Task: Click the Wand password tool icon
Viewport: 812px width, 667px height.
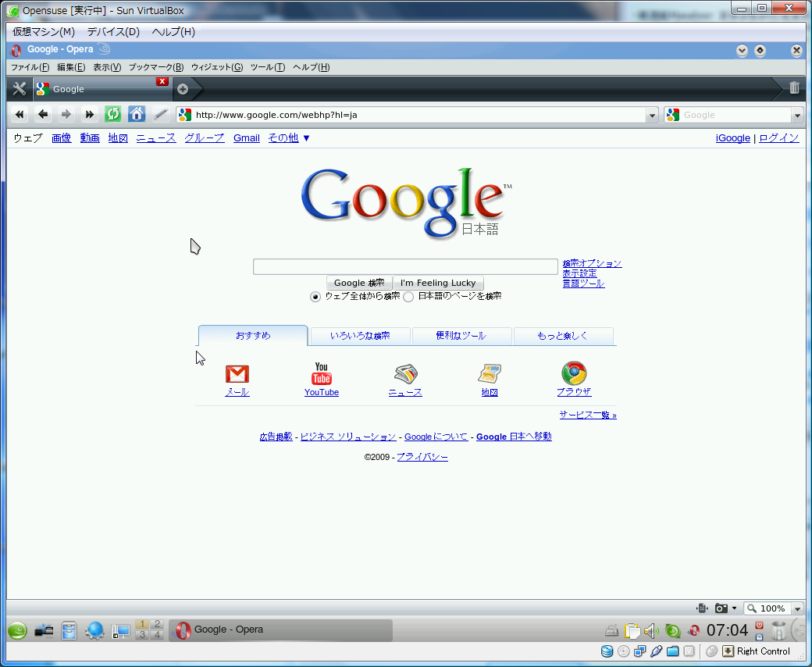Action: coord(160,115)
